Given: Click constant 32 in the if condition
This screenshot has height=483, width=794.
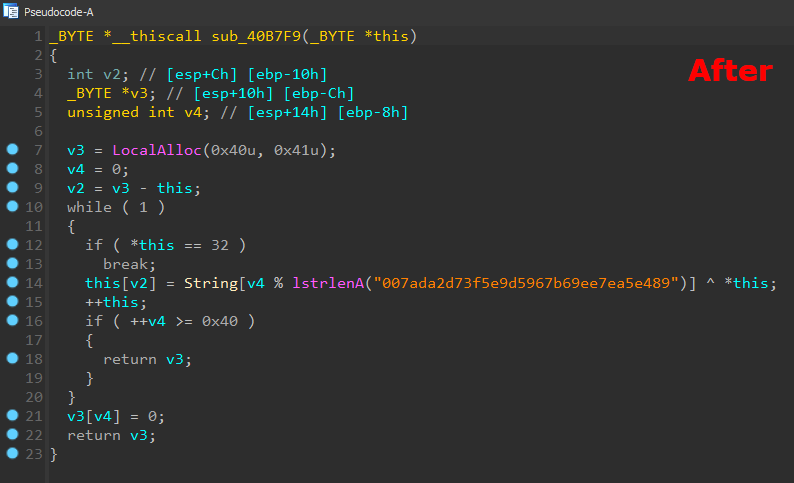Looking at the screenshot, I should [x=220, y=246].
